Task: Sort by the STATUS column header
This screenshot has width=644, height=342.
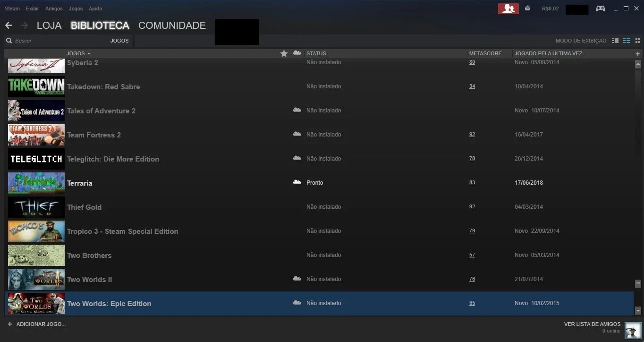Action: pos(316,53)
